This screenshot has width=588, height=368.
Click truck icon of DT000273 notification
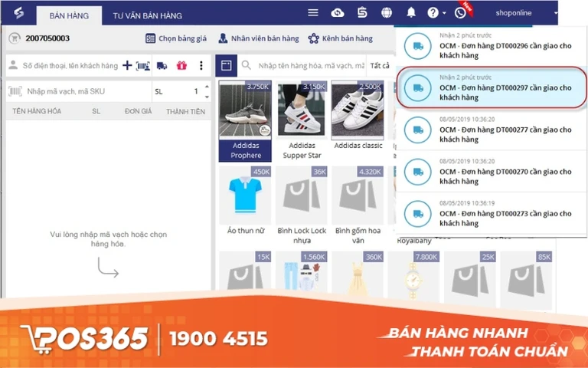418,214
